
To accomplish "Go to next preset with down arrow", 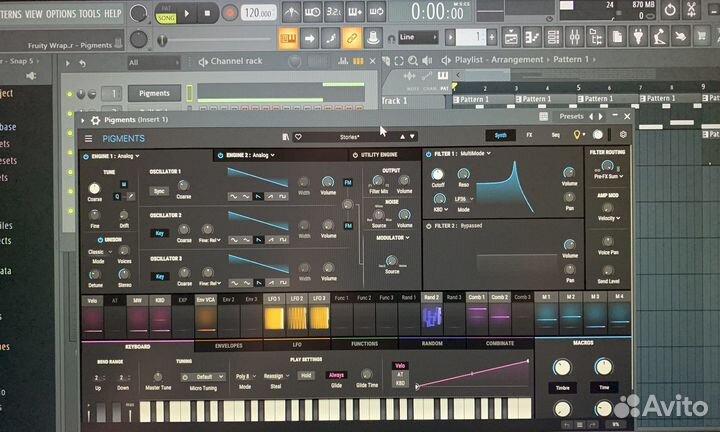I will click(412, 136).
